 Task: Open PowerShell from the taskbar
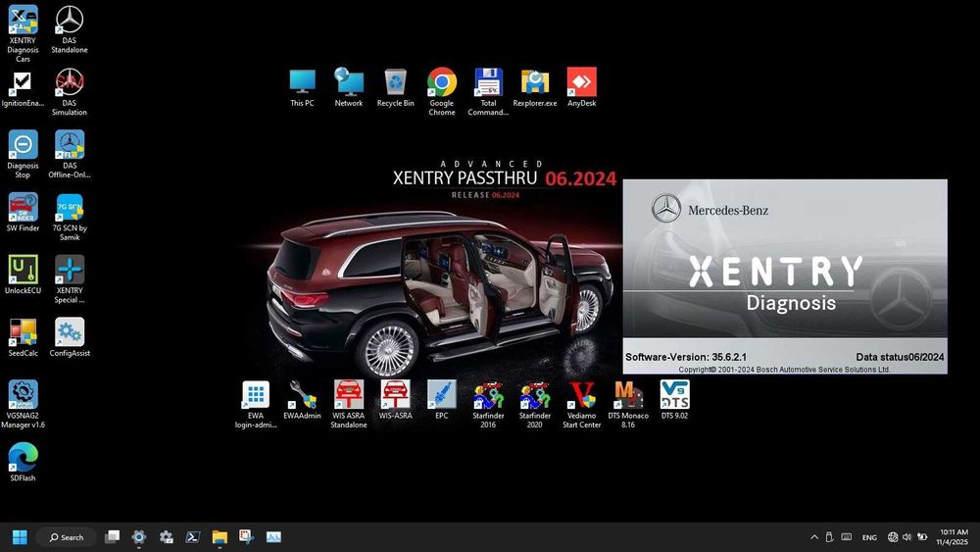192,537
